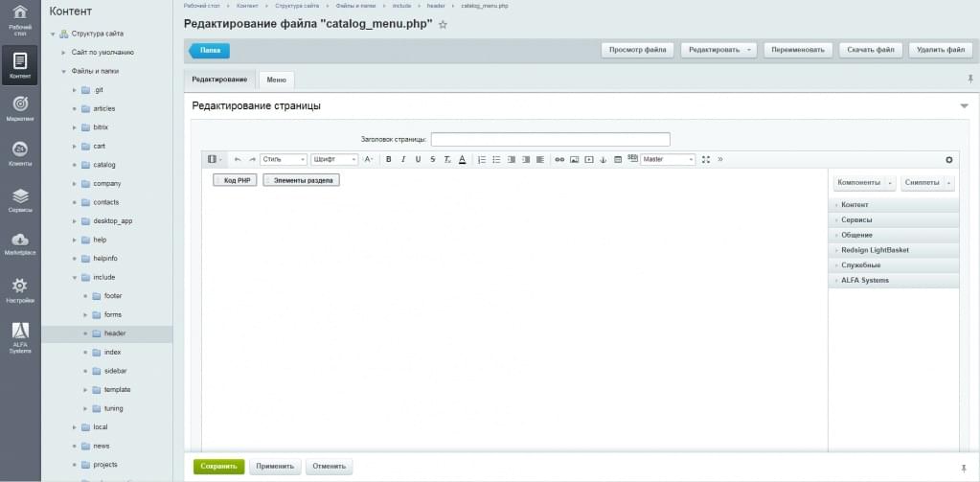This screenshot has width=980, height=482.
Task: Click the underline formatting icon
Action: coord(418,159)
